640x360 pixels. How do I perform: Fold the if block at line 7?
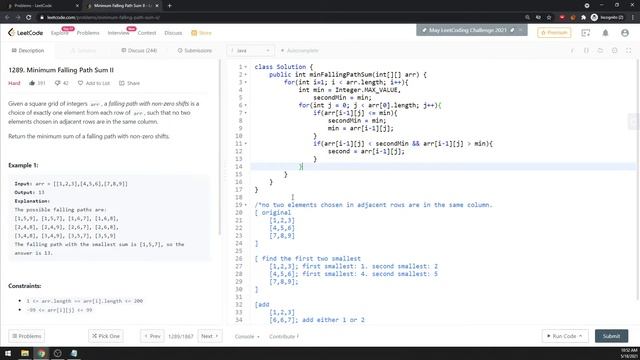click(x=246, y=113)
